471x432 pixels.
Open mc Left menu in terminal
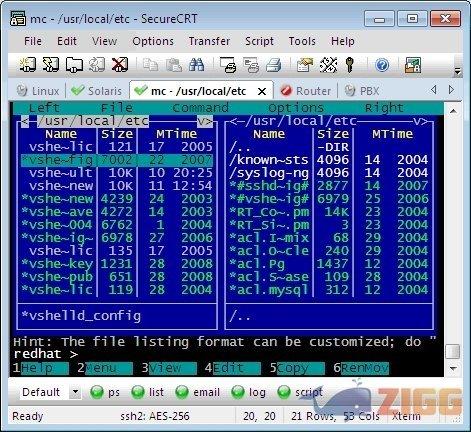44,108
